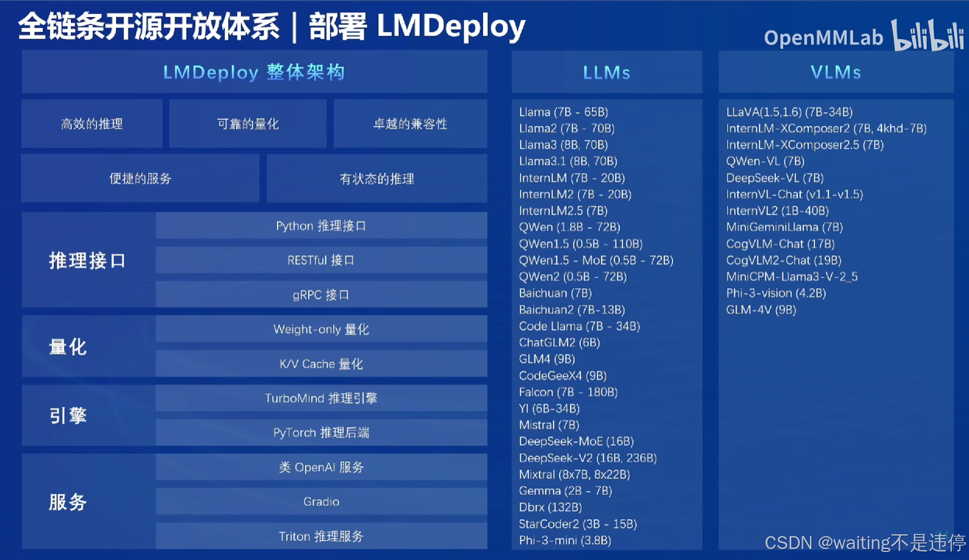This screenshot has height=560, width=969.
Task: Click the Dbrx (132B) entry
Action: (550, 507)
